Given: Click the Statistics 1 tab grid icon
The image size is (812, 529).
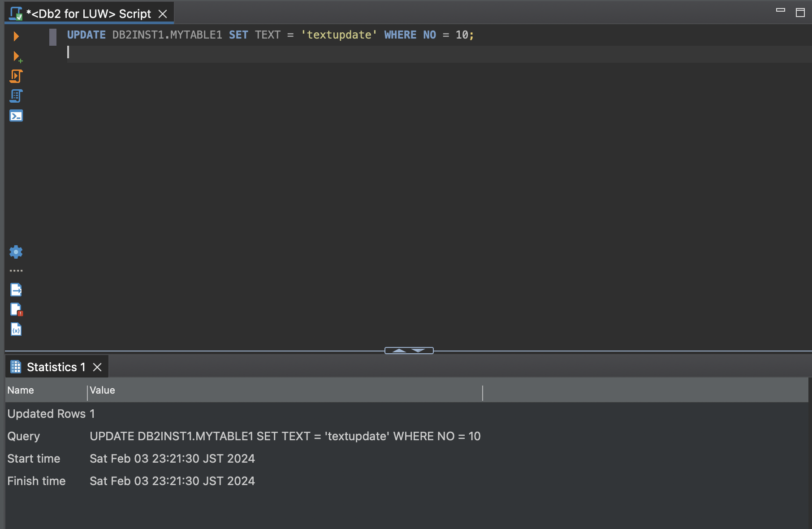Looking at the screenshot, I should click(16, 367).
